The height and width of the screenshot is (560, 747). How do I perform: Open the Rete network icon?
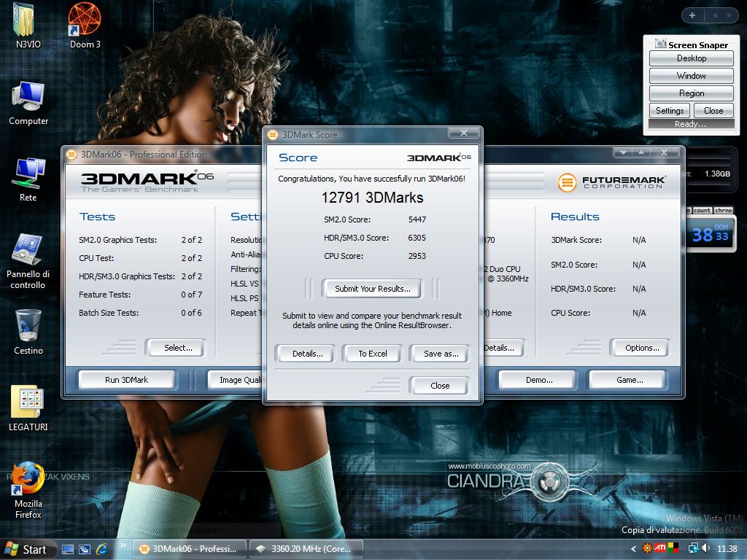pyautogui.click(x=28, y=173)
